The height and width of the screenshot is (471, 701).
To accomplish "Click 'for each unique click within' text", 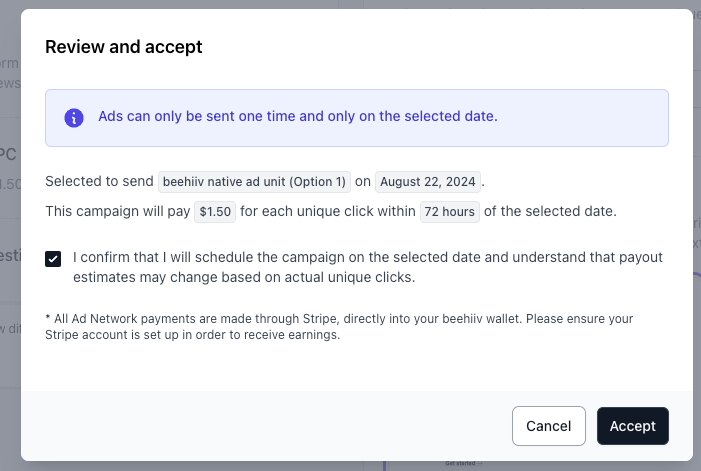I will tap(328, 211).
